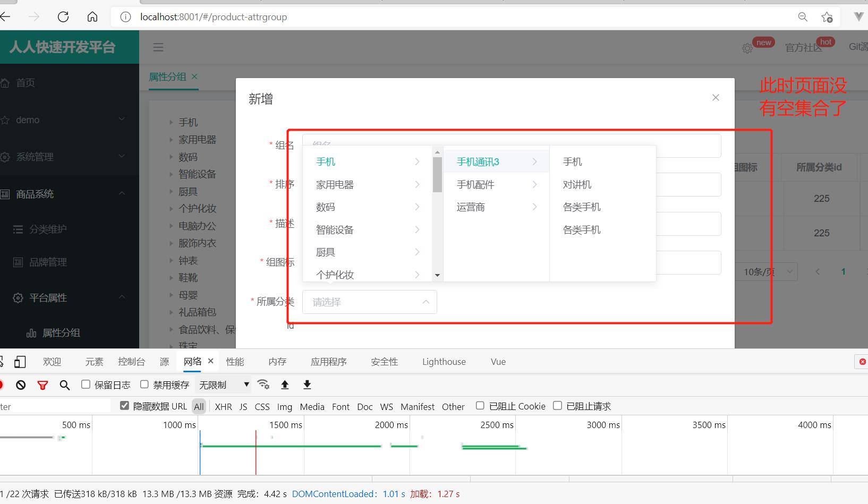The image size is (868, 504).
Task: Filter network by XHR type
Action: pos(223,406)
